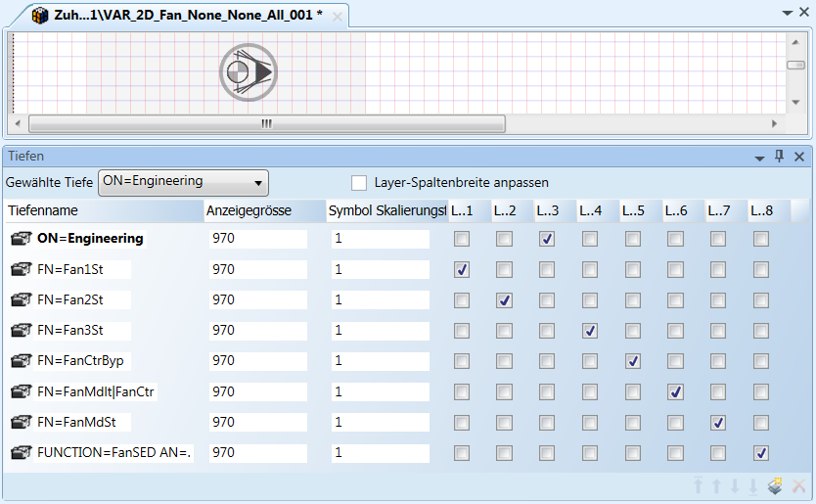Click the camera icon beside FN=FanCtrByp

pyautogui.click(x=22, y=361)
